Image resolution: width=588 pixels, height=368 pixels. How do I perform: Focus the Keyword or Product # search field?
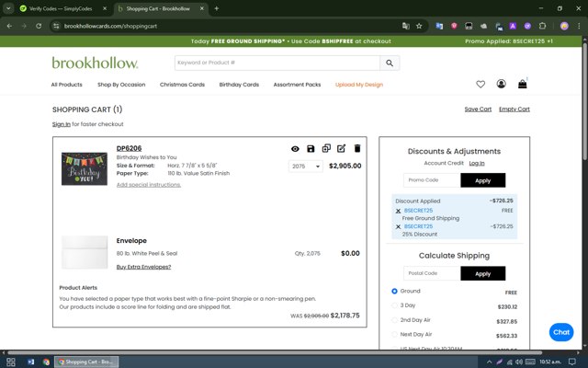[x=277, y=63]
